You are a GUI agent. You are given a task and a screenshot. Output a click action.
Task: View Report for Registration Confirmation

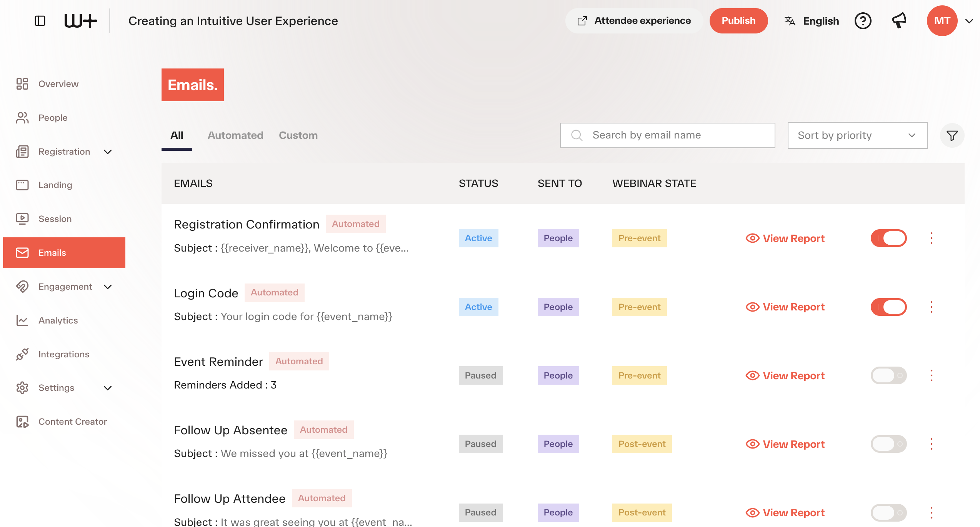tap(785, 238)
